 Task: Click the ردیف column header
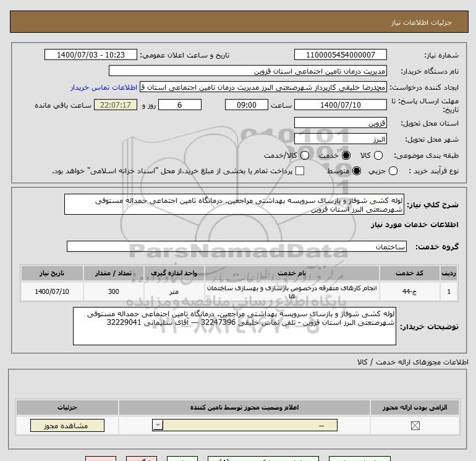[x=449, y=273]
